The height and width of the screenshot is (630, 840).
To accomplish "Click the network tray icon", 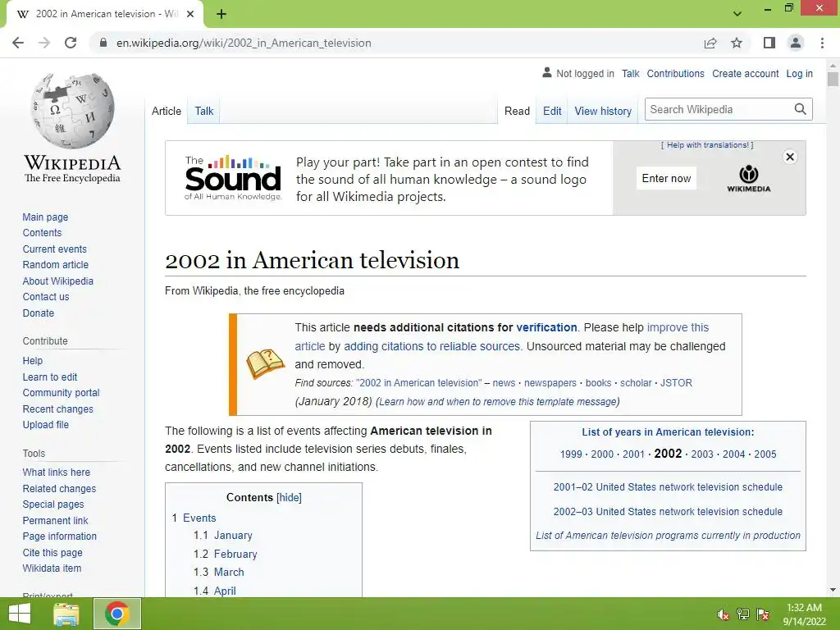I will point(743,614).
